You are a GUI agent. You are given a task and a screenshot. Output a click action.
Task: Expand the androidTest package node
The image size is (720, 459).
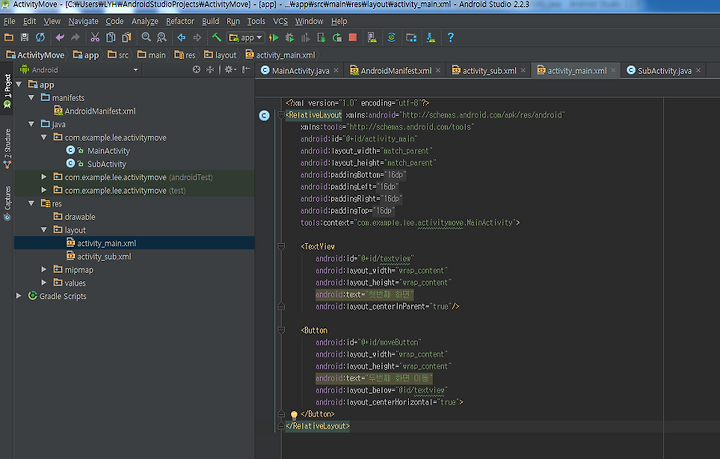point(44,177)
